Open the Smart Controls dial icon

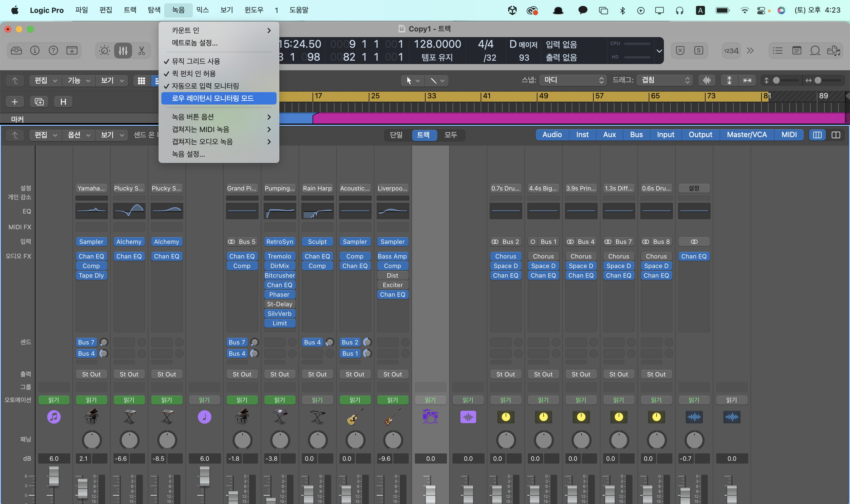click(104, 51)
